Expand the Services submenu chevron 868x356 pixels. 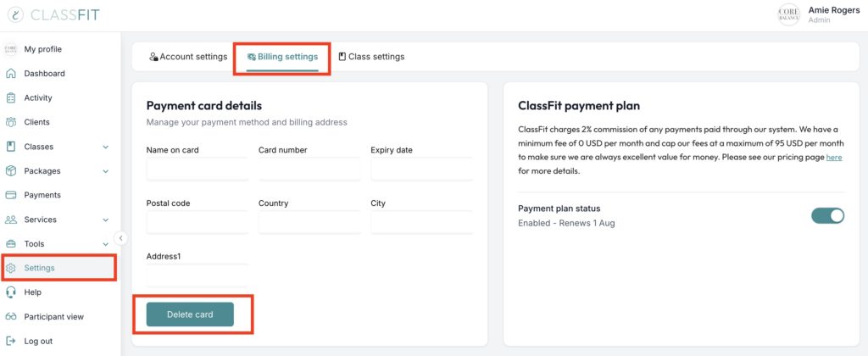[x=106, y=220]
